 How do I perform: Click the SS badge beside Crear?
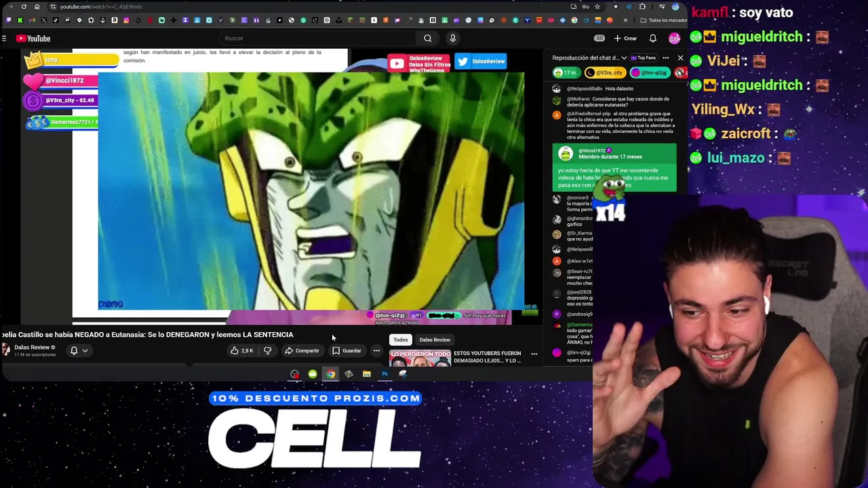point(599,39)
